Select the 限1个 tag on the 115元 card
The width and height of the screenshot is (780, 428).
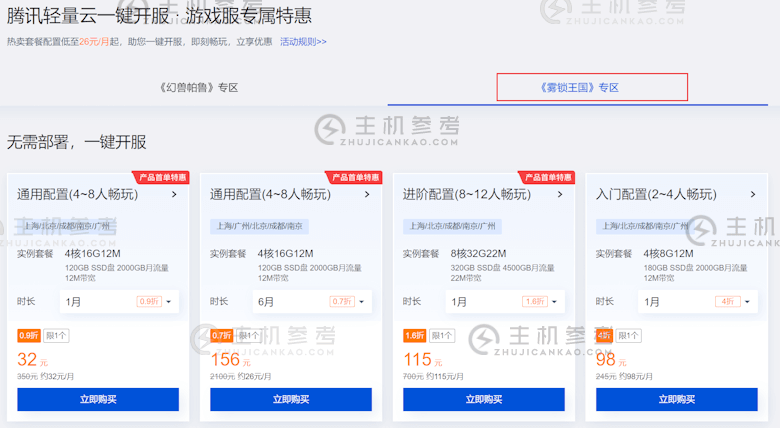pyautogui.click(x=442, y=336)
